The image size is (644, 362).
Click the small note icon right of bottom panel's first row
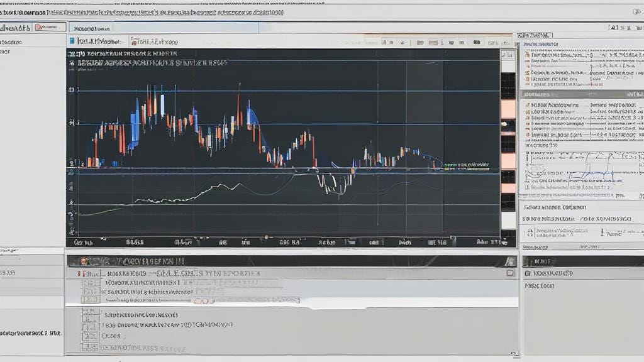[x=510, y=273]
